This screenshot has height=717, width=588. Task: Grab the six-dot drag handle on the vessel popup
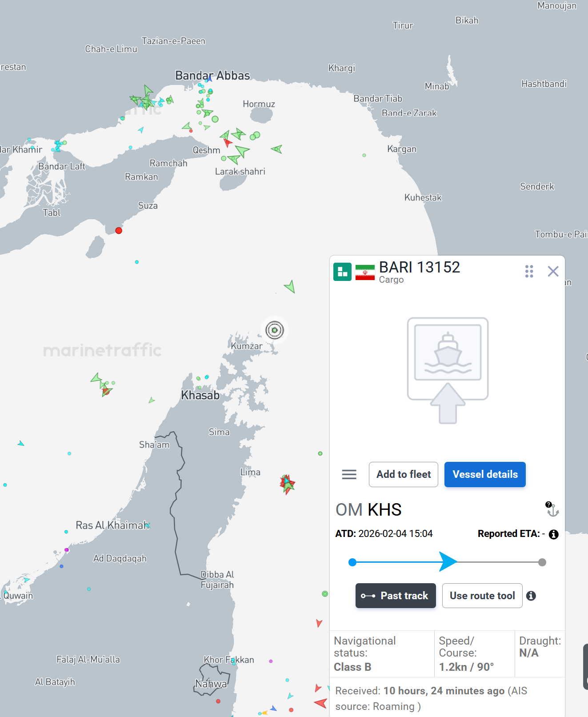click(x=529, y=271)
